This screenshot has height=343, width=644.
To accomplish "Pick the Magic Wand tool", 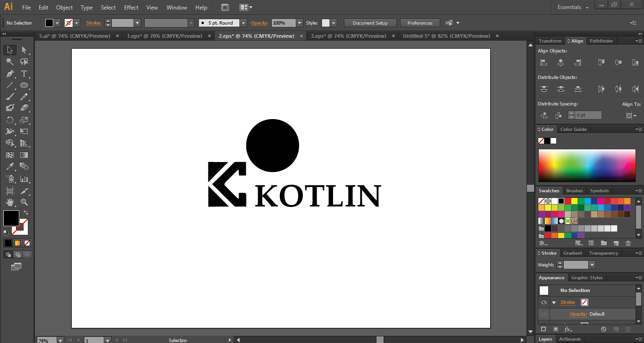I will point(9,61).
